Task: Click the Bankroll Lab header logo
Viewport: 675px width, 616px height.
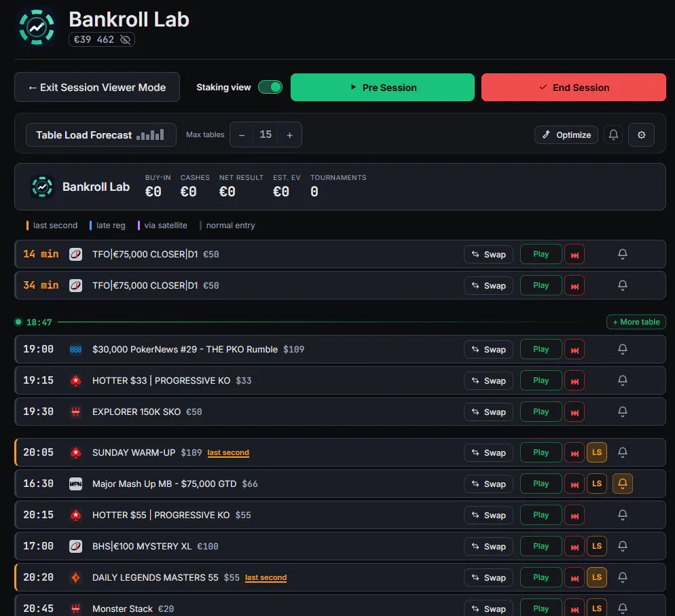Action: (x=37, y=27)
